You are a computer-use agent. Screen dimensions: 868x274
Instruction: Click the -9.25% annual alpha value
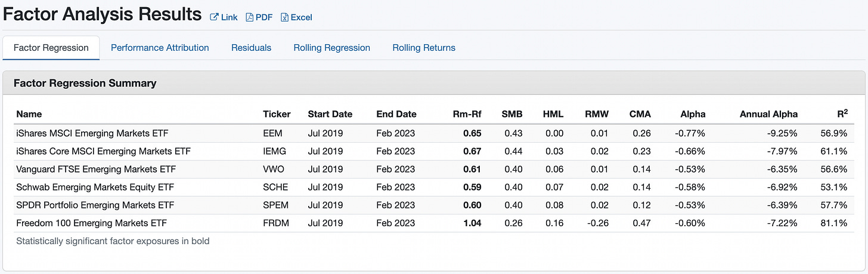[x=782, y=133]
